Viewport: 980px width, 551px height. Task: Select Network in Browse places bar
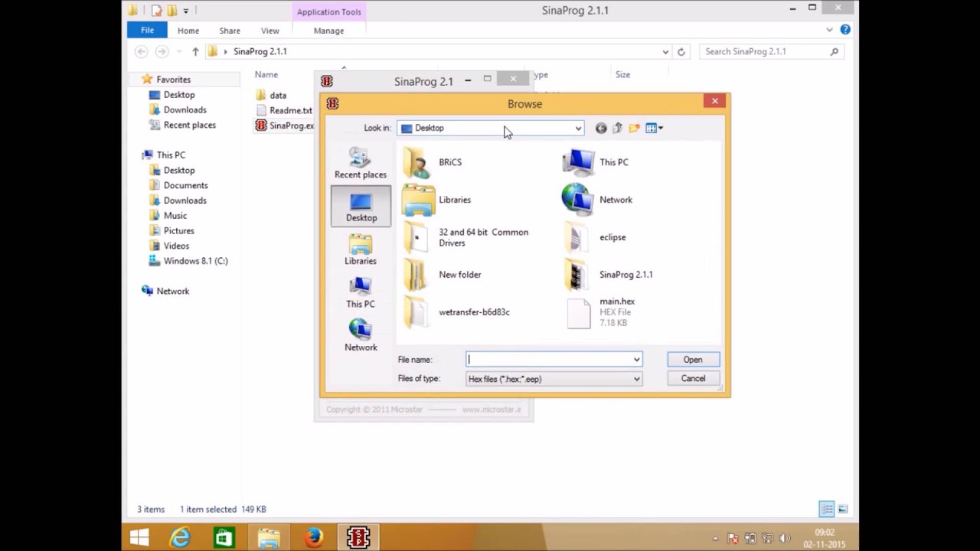click(361, 336)
